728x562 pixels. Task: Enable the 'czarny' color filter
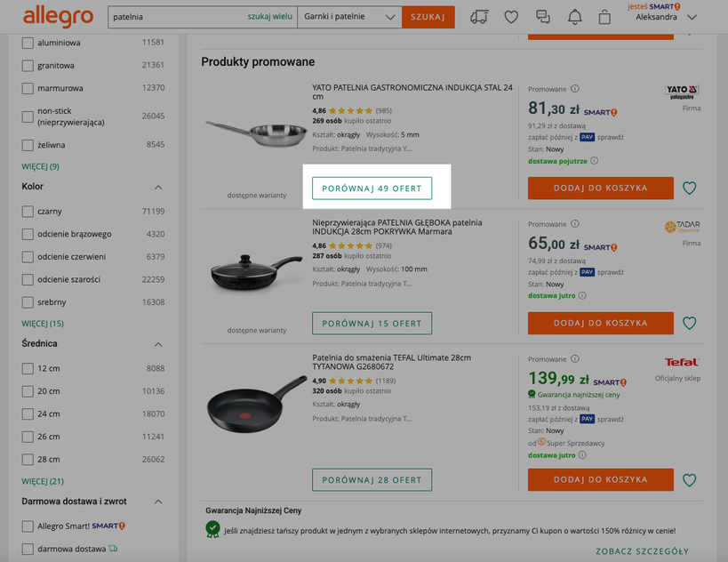(x=28, y=212)
